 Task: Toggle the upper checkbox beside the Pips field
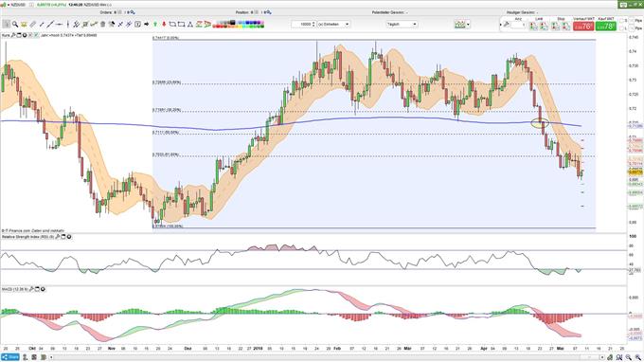click(621, 20)
